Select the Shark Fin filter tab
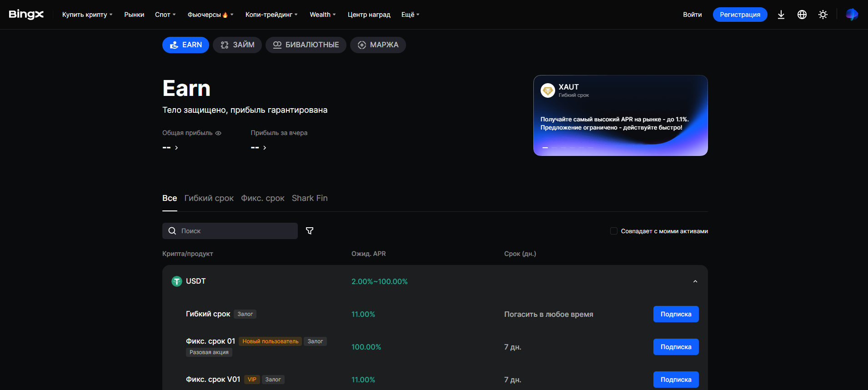The image size is (868, 390). [310, 198]
